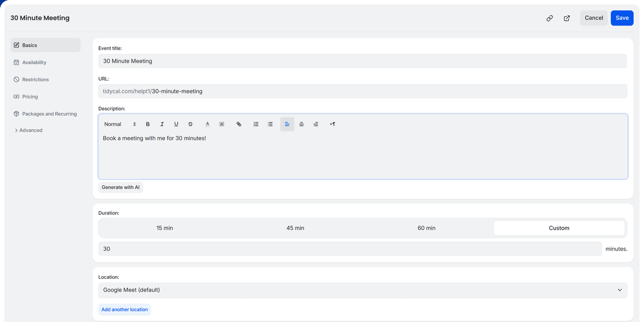Open the Google Meet location dropdown
Image resolution: width=644 pixels, height=322 pixels.
(x=363, y=290)
